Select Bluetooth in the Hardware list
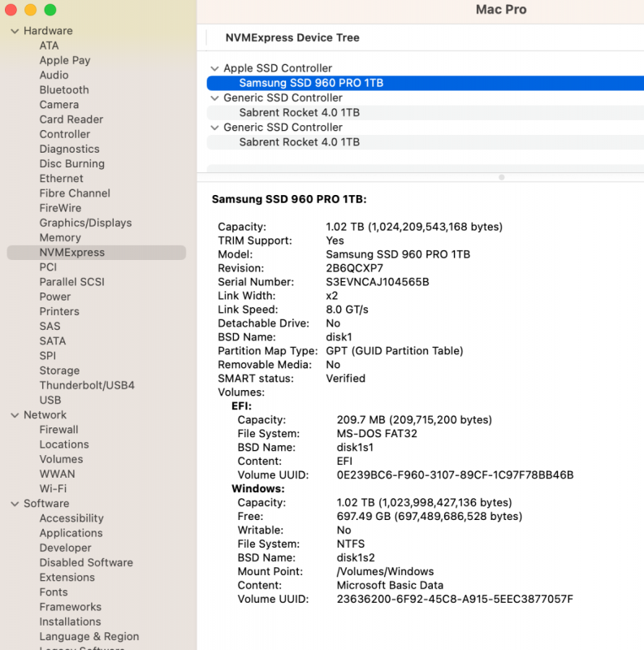Image resolution: width=644 pixels, height=650 pixels. click(64, 90)
